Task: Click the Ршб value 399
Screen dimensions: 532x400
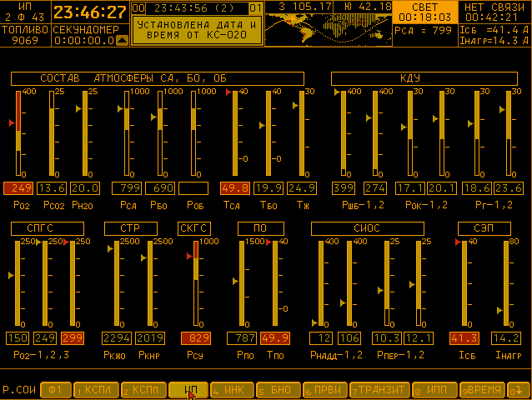Action: coord(344,188)
